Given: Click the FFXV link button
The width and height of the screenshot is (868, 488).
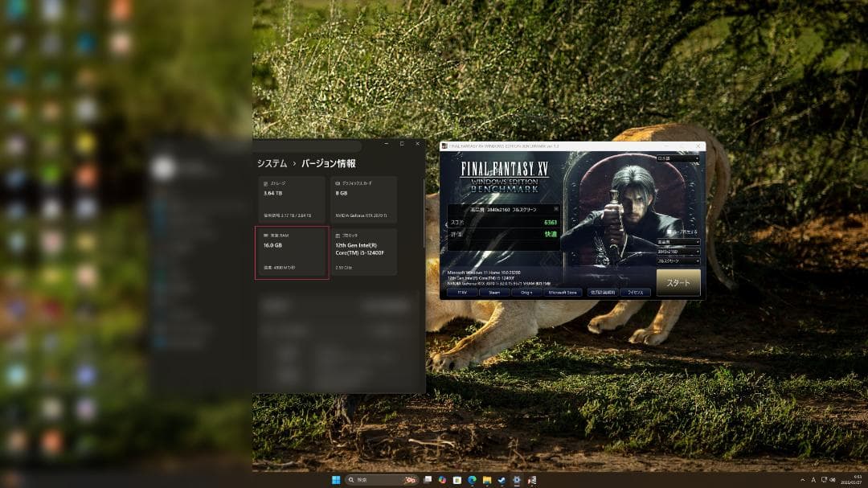Looking at the screenshot, I should (x=462, y=293).
